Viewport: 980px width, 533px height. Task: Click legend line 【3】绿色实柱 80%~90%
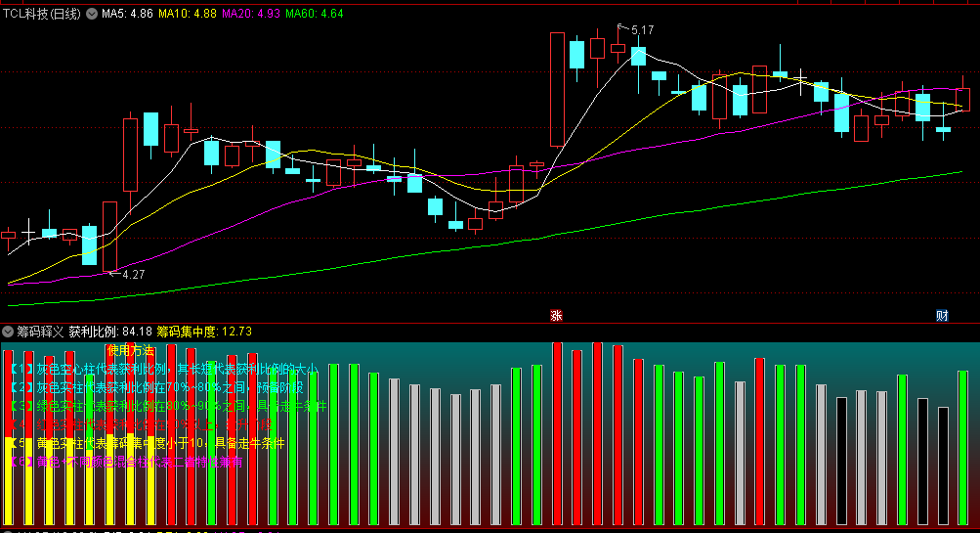coord(169,407)
